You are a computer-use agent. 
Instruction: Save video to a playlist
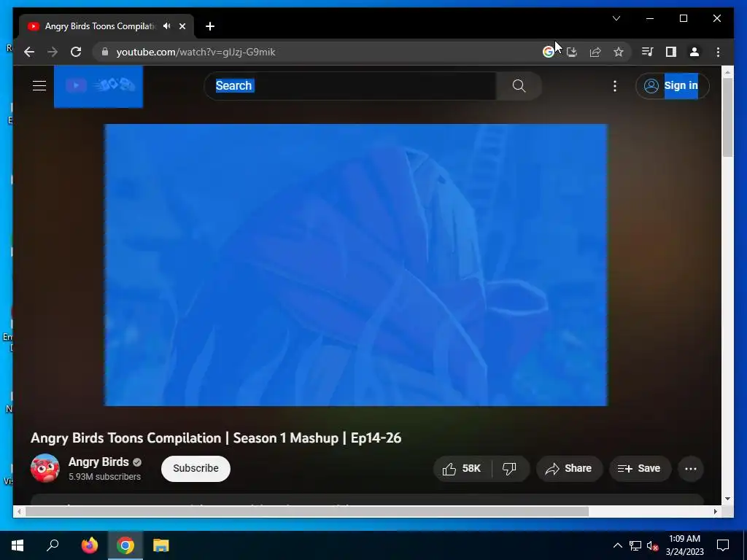tap(640, 469)
